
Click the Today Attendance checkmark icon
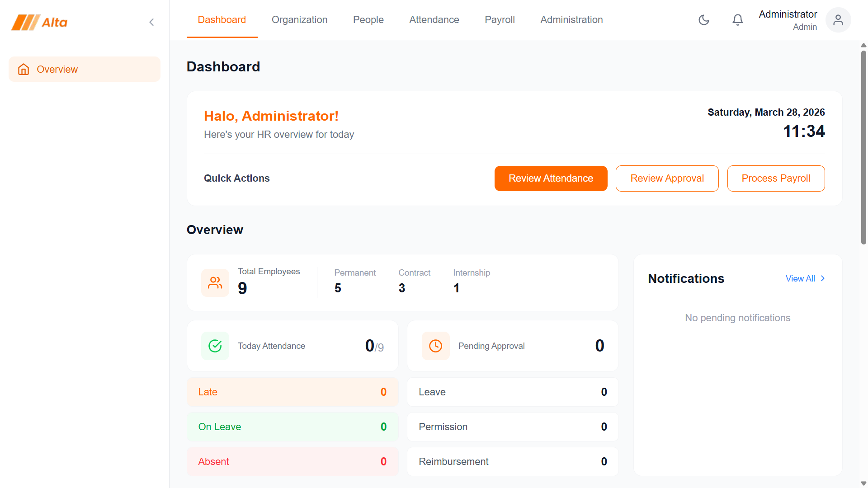point(215,346)
